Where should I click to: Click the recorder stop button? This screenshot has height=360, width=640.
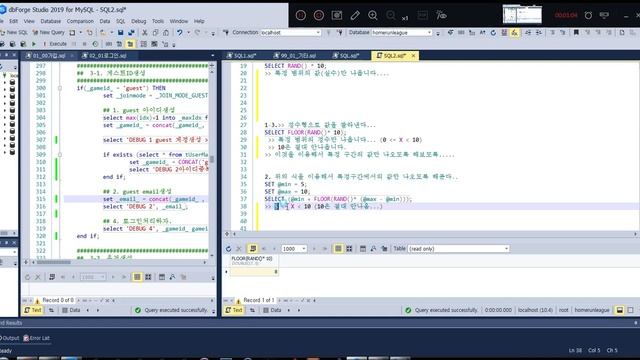319,16
